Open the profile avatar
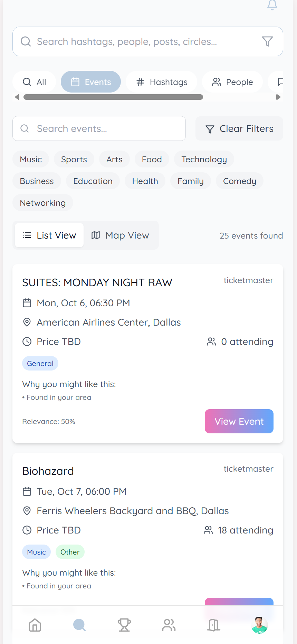297x644 pixels. (259, 625)
